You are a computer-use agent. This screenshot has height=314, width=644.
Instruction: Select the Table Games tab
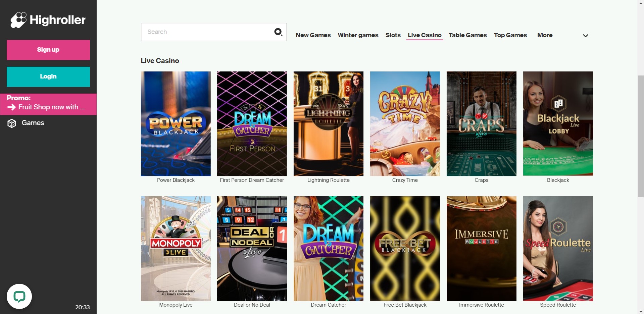coord(467,35)
